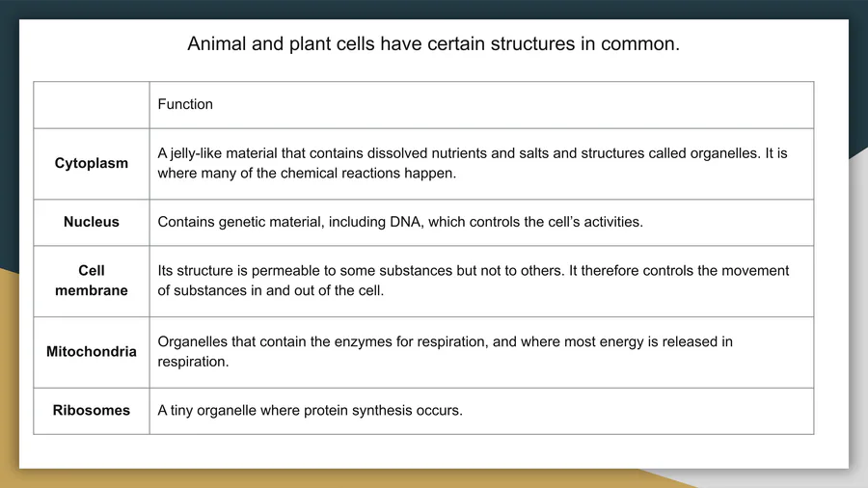
Task: Click the Mitochondria row label
Action: 92,351
